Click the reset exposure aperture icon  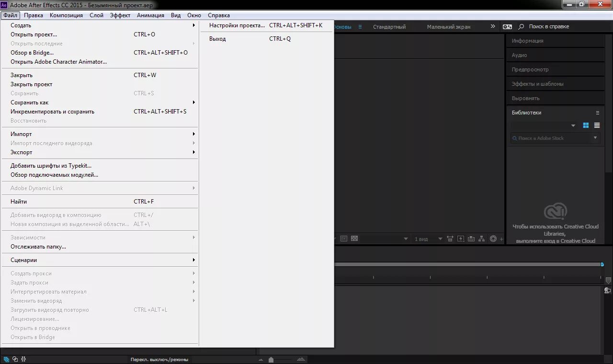coord(493,239)
